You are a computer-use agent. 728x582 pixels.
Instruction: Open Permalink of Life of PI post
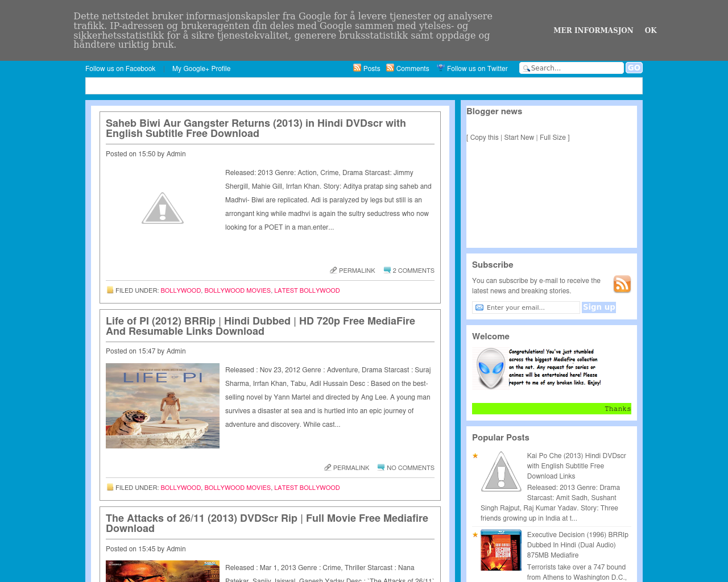point(351,468)
